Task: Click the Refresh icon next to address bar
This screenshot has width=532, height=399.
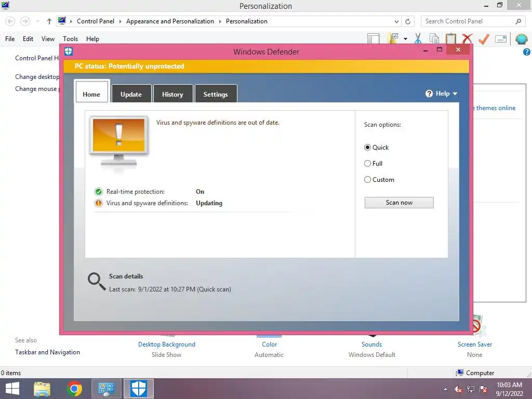Action: click(408, 21)
